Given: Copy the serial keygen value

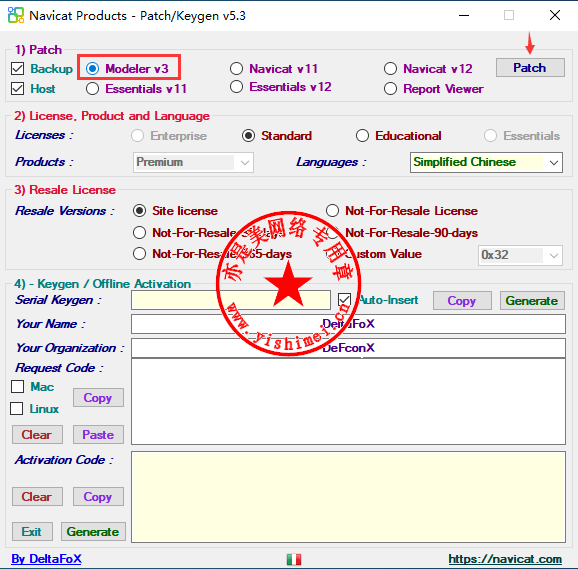Looking at the screenshot, I should tap(462, 301).
